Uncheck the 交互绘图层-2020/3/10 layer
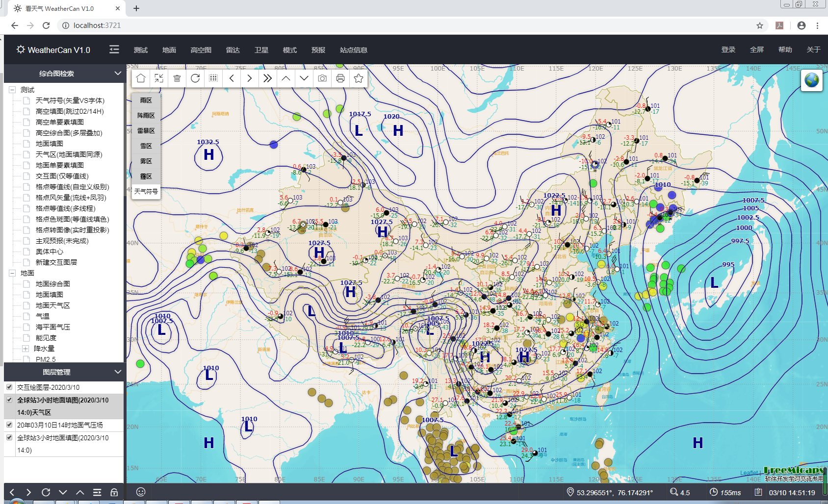Viewport: 828px width, 504px height. pos(9,387)
